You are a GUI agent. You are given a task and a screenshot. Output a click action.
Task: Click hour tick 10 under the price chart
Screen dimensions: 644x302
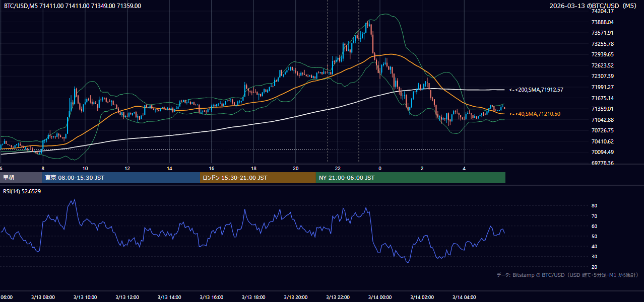(x=85, y=168)
